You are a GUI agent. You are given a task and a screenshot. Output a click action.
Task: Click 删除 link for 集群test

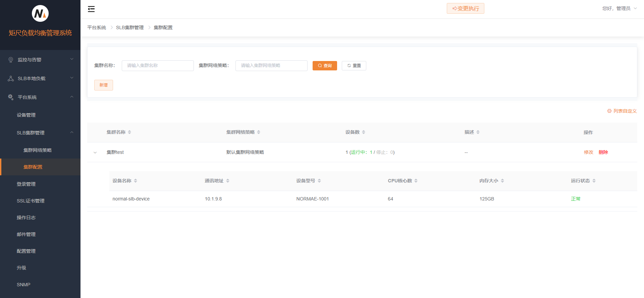[603, 152]
